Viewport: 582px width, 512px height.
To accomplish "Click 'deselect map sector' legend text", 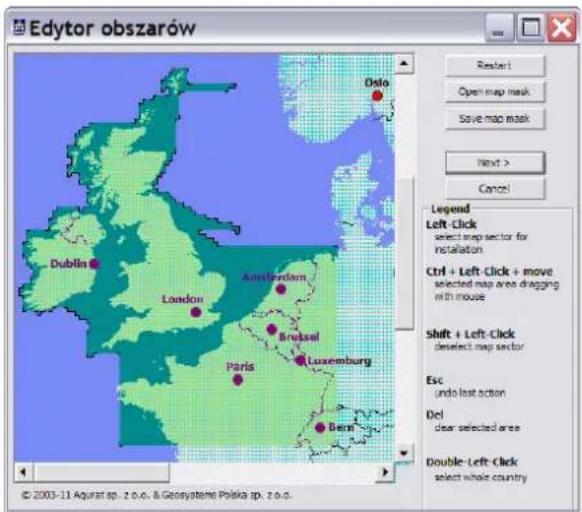I will [x=479, y=346].
